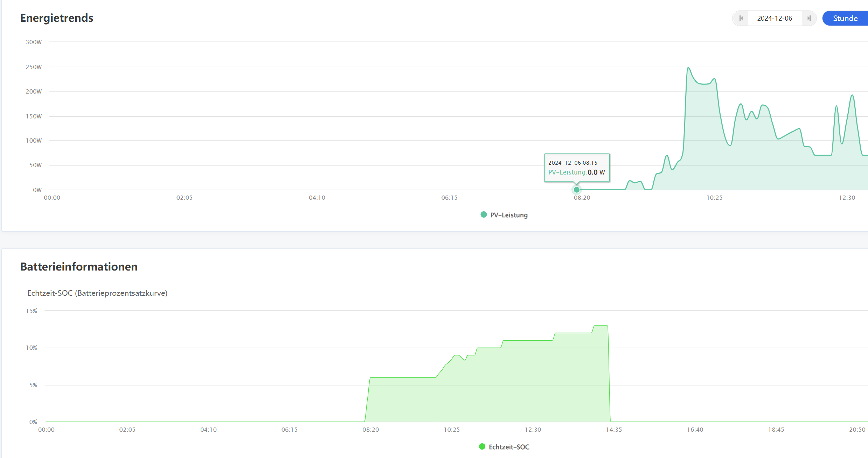Screen dimensions: 868x458
Task: Click the 00:00 label under the PV chart
Action: [52, 198]
